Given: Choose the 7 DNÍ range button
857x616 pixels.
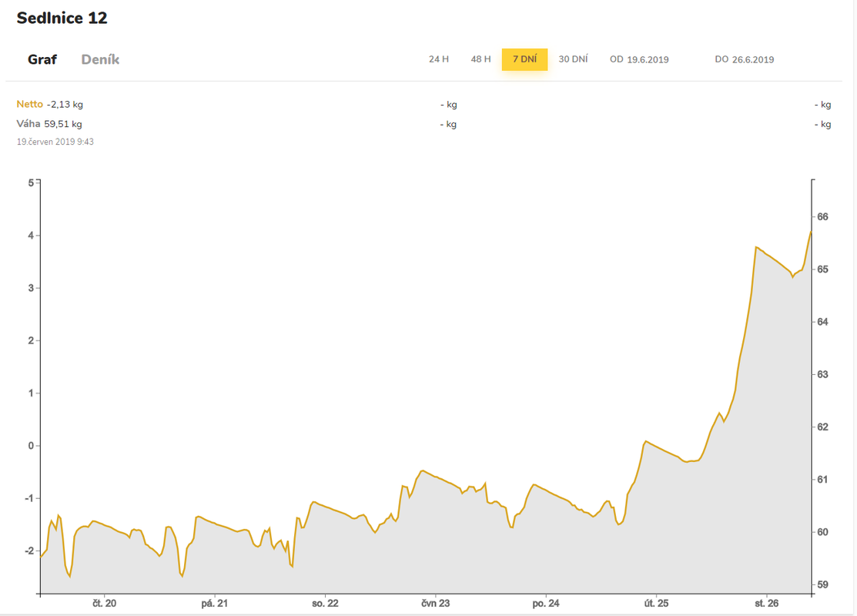Looking at the screenshot, I should coord(524,59).
